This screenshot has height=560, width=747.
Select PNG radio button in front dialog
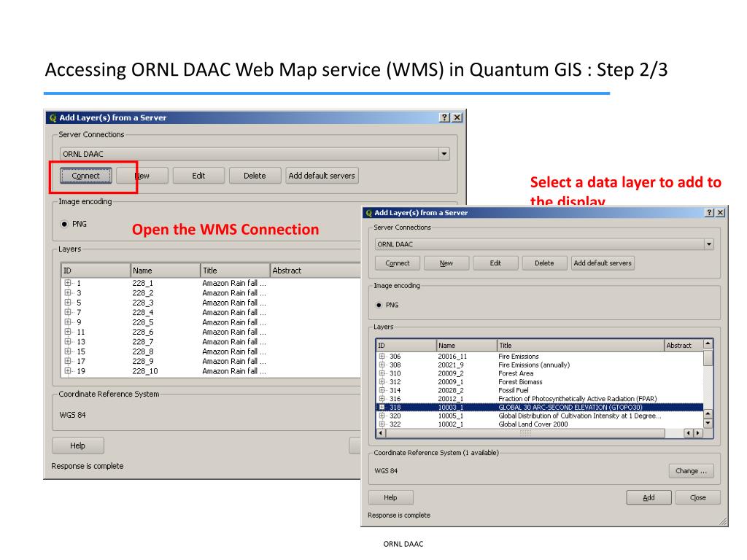pyautogui.click(x=379, y=305)
